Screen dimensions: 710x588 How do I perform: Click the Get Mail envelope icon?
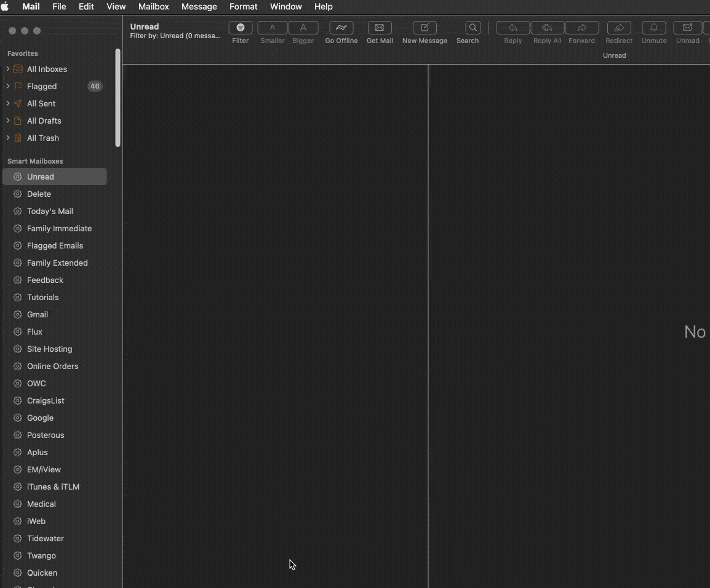[x=380, y=28]
